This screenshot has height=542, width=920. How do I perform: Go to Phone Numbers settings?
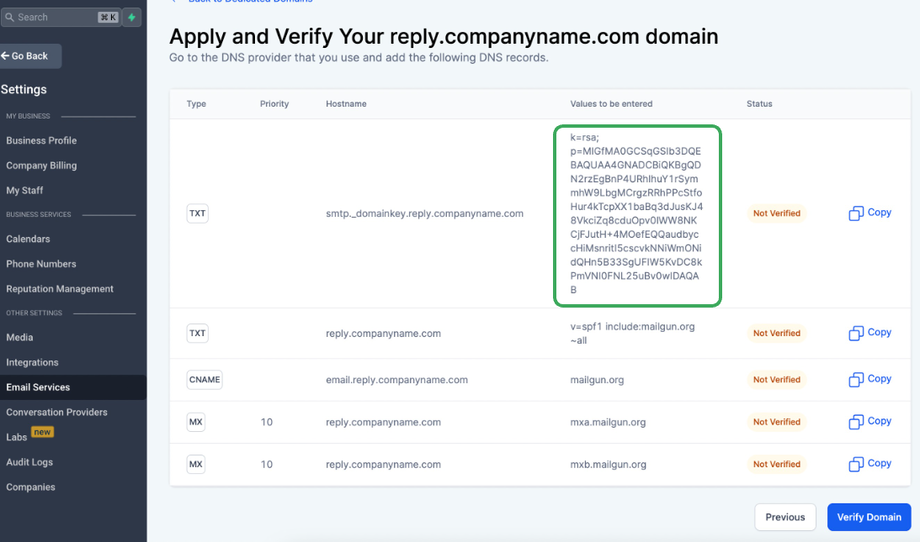coord(41,264)
